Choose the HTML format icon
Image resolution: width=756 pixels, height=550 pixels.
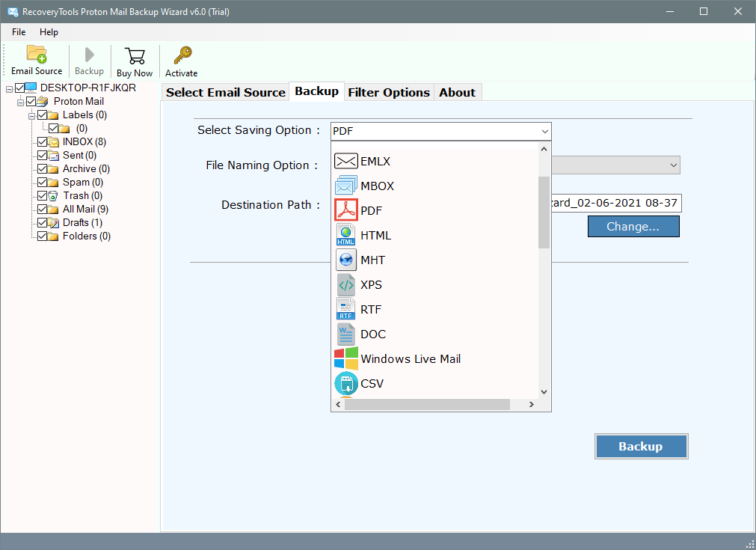pyautogui.click(x=345, y=235)
